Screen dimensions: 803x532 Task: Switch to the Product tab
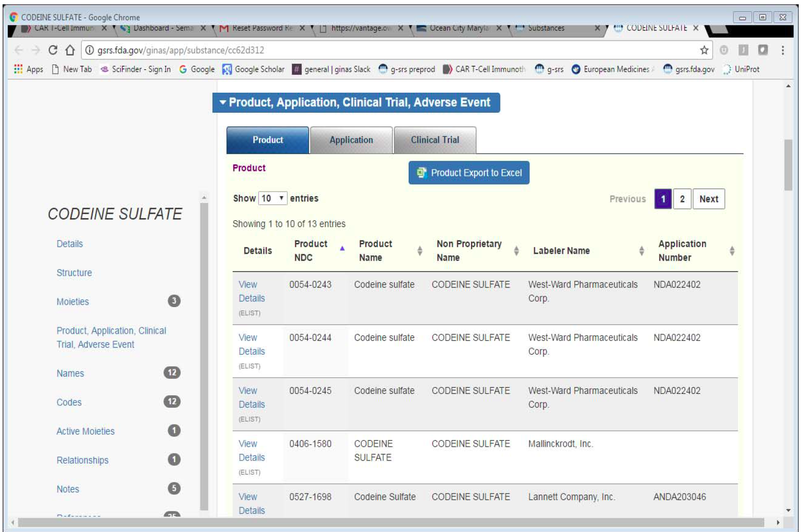268,140
